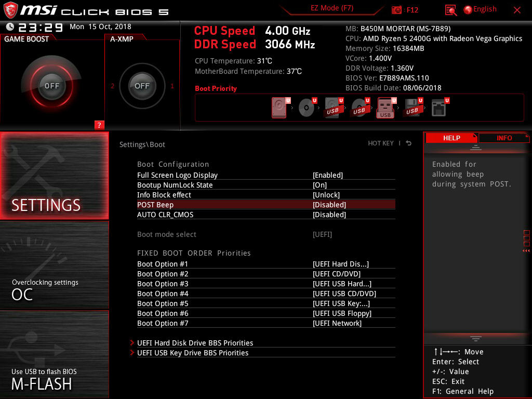Expand UEFI USB Key Drive BBS Priorities
Viewport: 532px width, 399px height.
pyautogui.click(x=192, y=353)
